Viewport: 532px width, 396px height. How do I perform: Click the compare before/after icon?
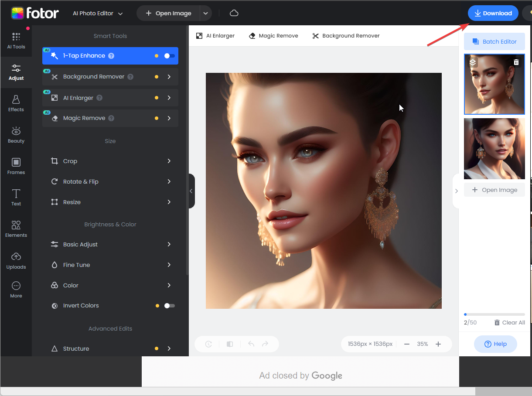coord(230,344)
